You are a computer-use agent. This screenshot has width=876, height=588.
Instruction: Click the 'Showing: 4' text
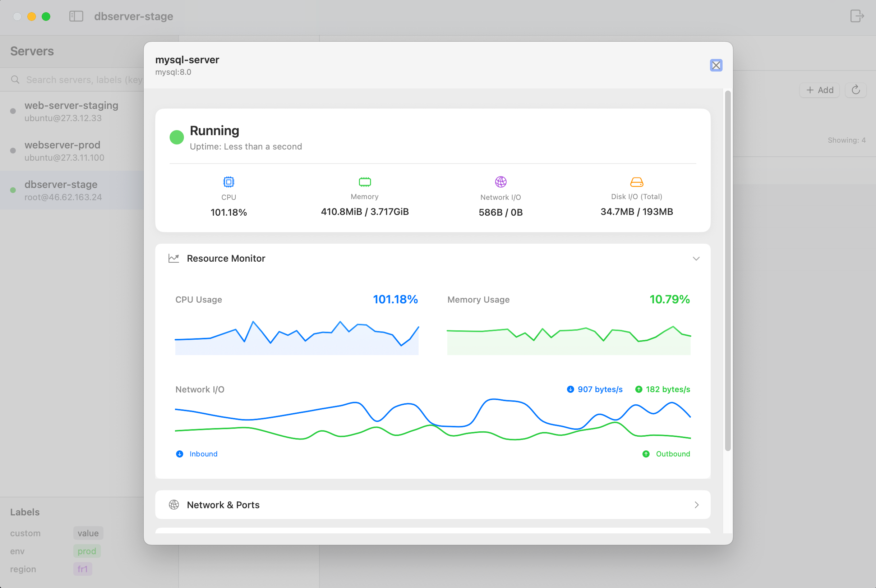point(847,140)
